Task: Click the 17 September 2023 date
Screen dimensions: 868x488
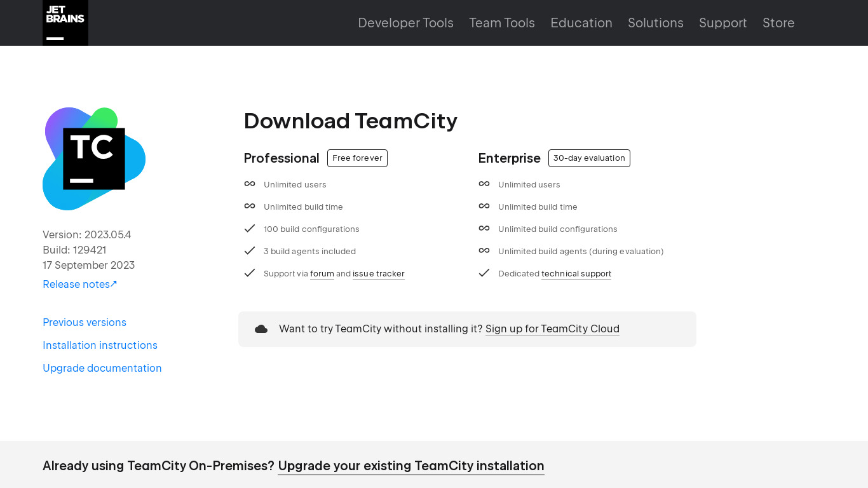Action: (89, 265)
